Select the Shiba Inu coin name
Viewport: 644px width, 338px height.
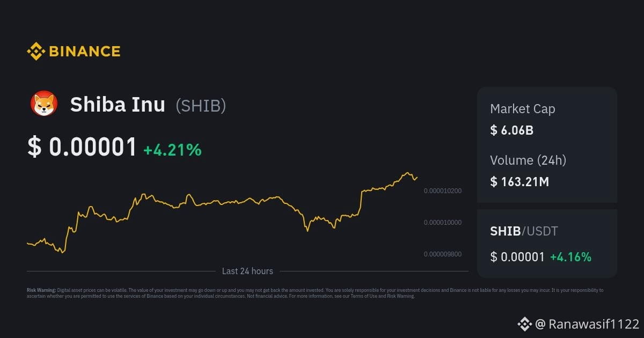click(x=118, y=105)
